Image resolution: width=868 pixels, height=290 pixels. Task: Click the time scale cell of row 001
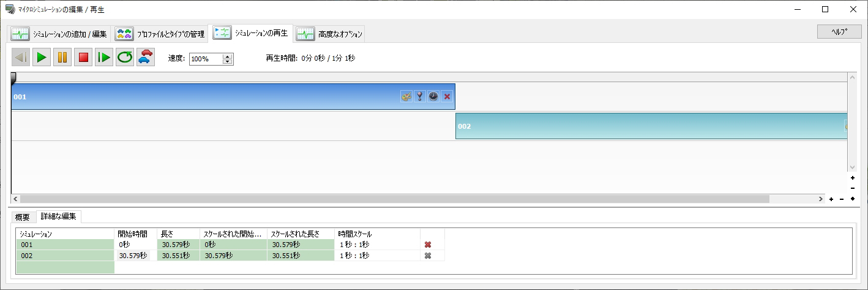tap(377, 245)
